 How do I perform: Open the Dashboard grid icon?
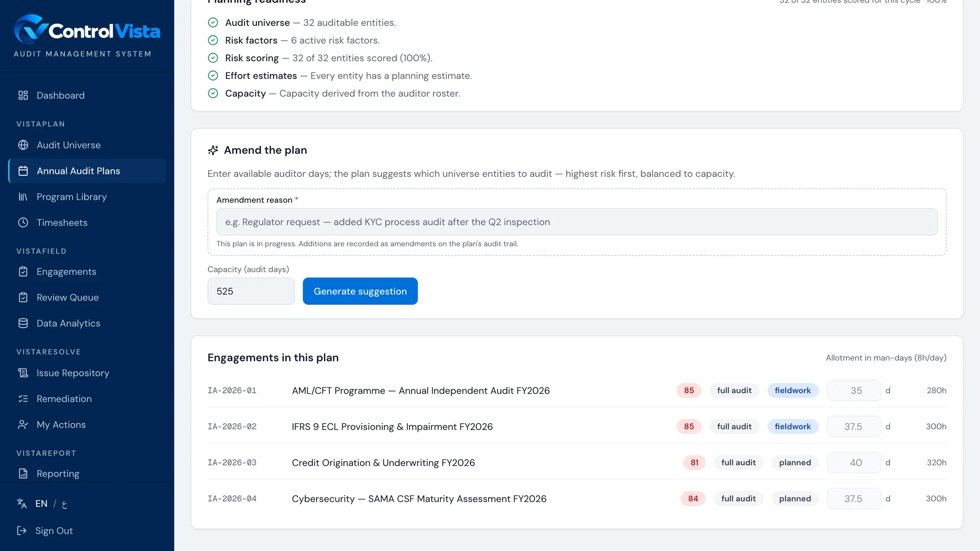[x=23, y=96]
